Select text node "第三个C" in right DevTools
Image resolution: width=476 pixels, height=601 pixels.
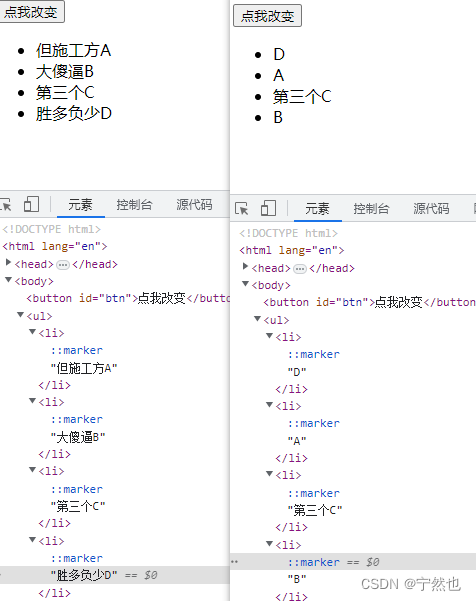(x=315, y=510)
